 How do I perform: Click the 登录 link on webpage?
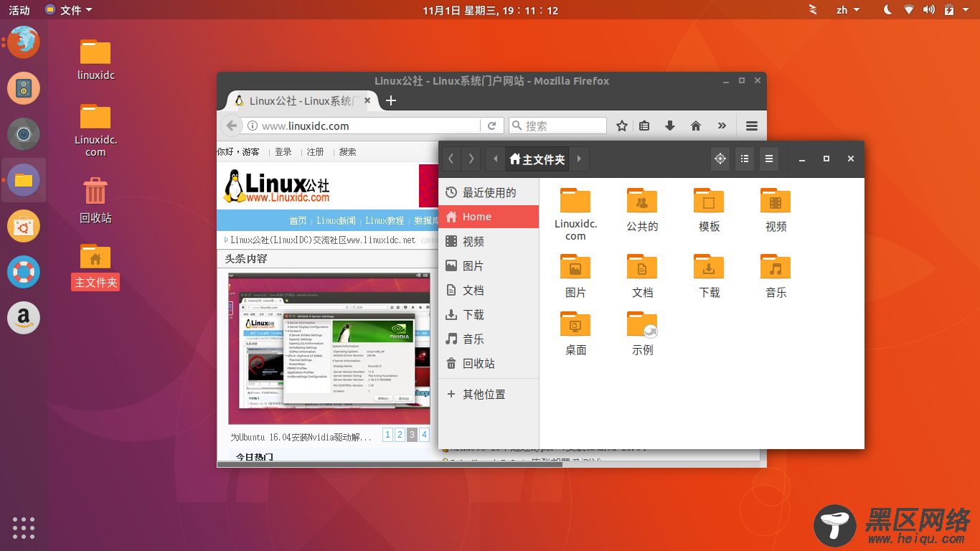click(x=283, y=152)
